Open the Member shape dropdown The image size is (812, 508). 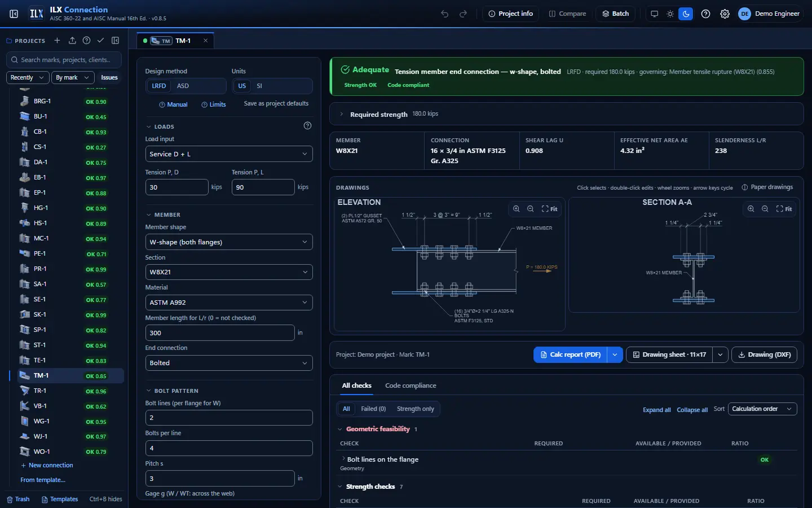(229, 242)
